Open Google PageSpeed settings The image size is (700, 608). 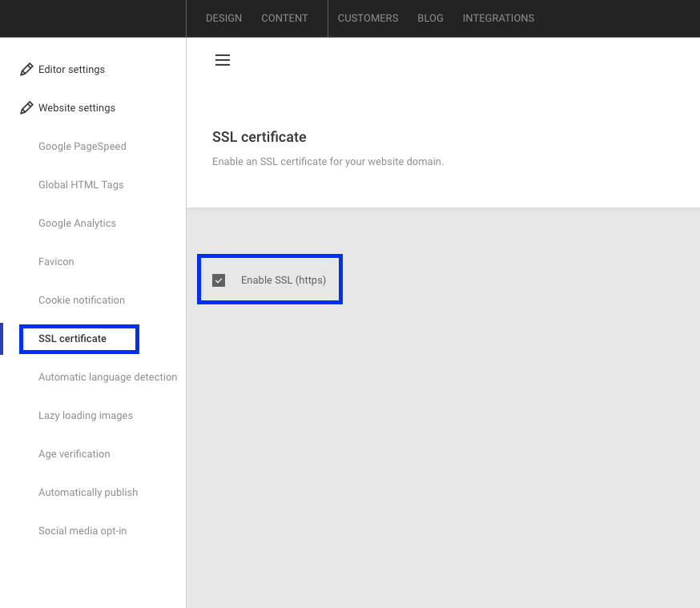[x=82, y=147]
